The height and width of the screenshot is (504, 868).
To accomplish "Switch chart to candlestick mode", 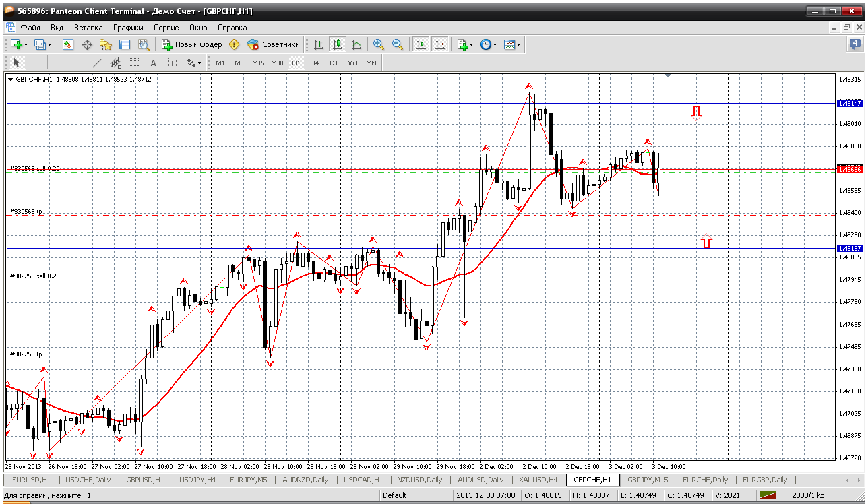I will click(337, 44).
